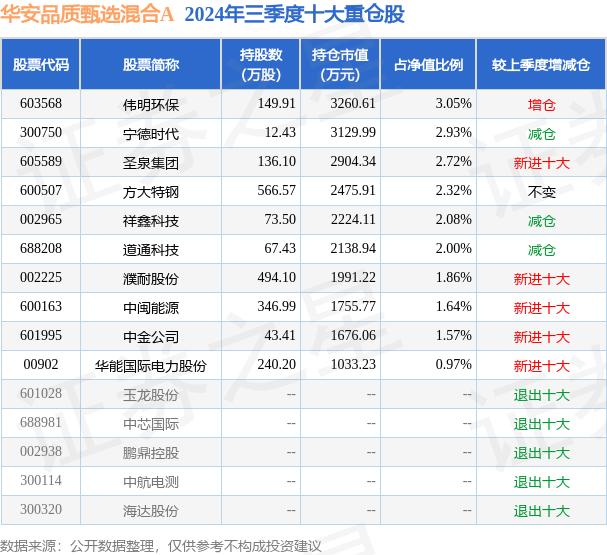Select stock code 002938
Image resolution: width=607 pixels, height=555 pixels.
41,452
